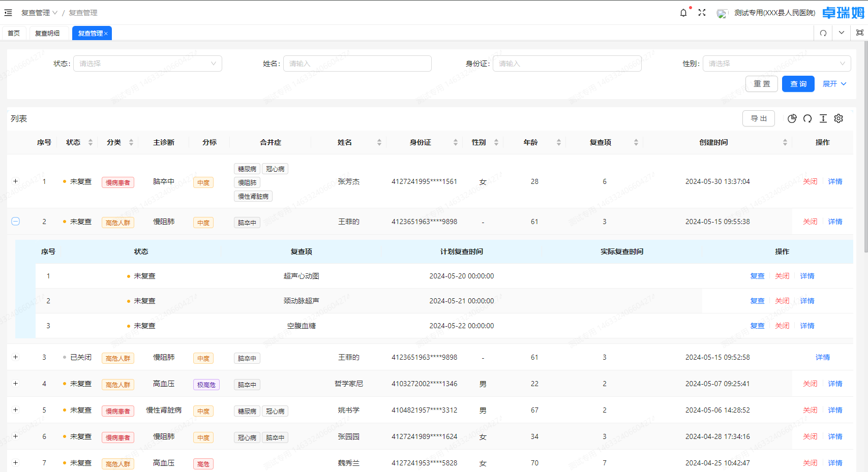
Task: Open 详情 for 魏秀兰 row
Action: tap(835, 463)
